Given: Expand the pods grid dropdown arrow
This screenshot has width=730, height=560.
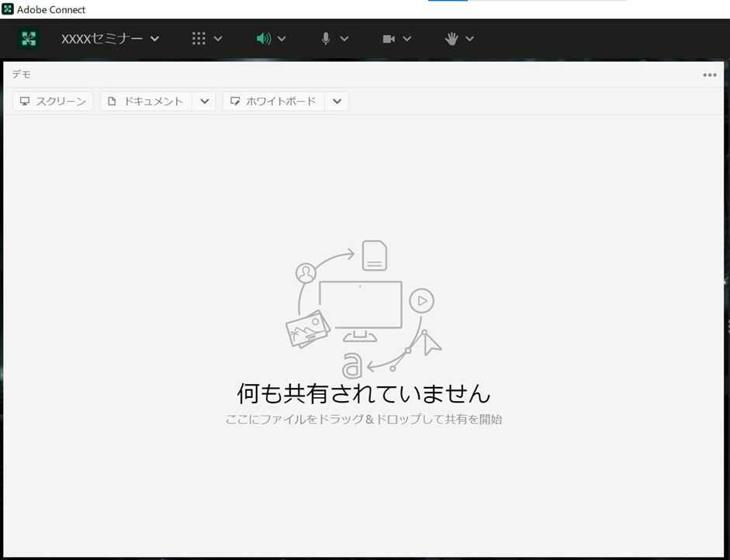Looking at the screenshot, I should click(218, 39).
